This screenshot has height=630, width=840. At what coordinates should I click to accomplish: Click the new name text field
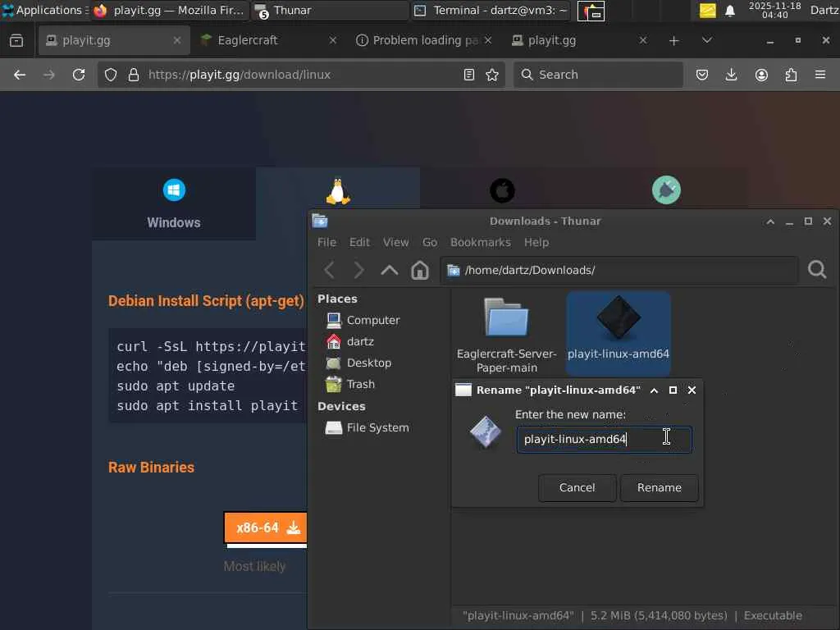pos(605,440)
